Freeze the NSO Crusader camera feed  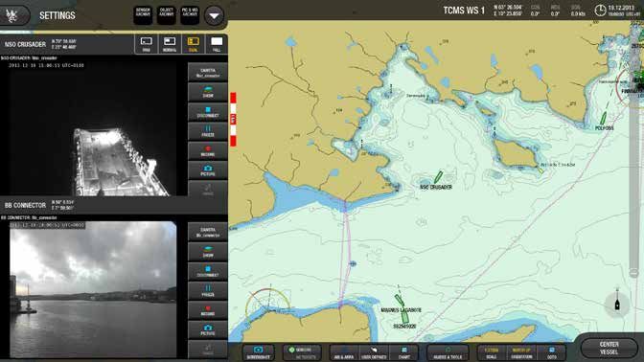(x=208, y=131)
